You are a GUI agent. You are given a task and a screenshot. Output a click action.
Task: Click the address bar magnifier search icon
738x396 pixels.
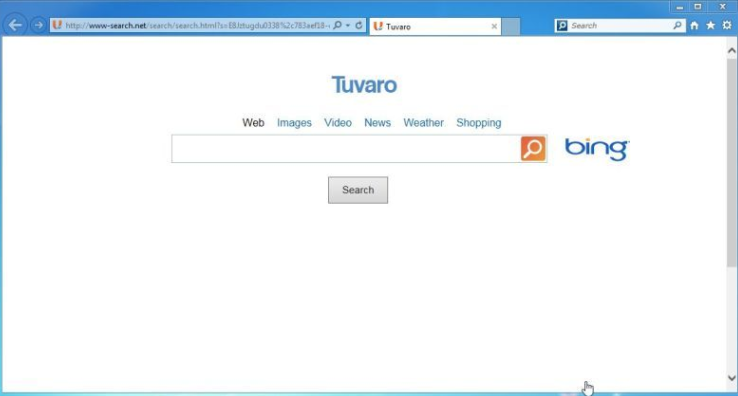[x=337, y=25]
